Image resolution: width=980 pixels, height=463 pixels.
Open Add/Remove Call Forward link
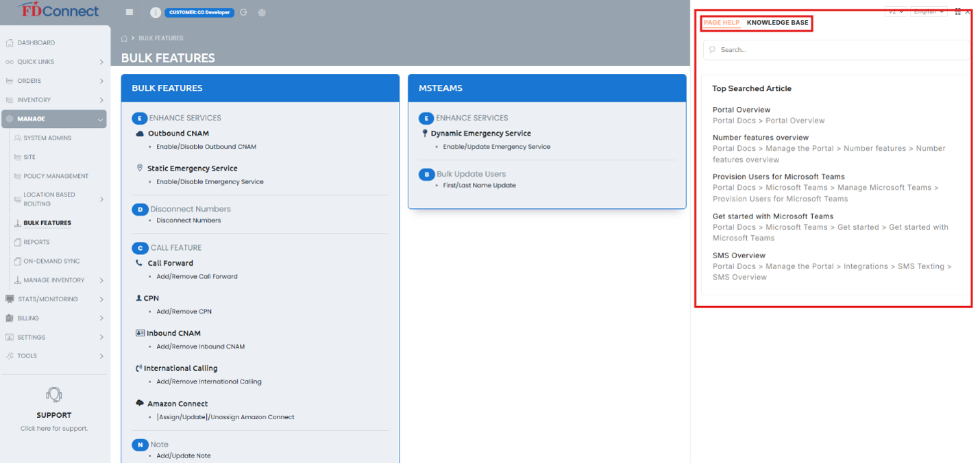(x=197, y=277)
